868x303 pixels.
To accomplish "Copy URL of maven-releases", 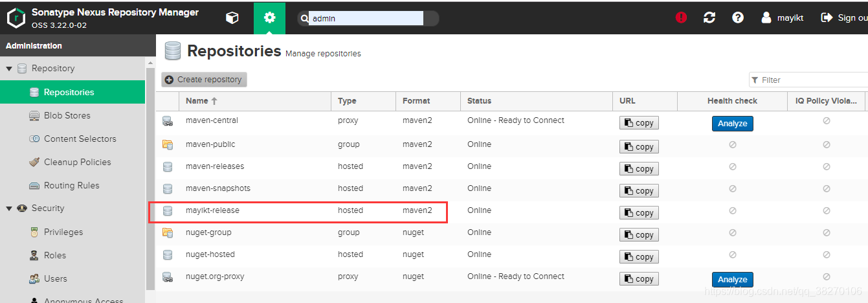I will [639, 169].
